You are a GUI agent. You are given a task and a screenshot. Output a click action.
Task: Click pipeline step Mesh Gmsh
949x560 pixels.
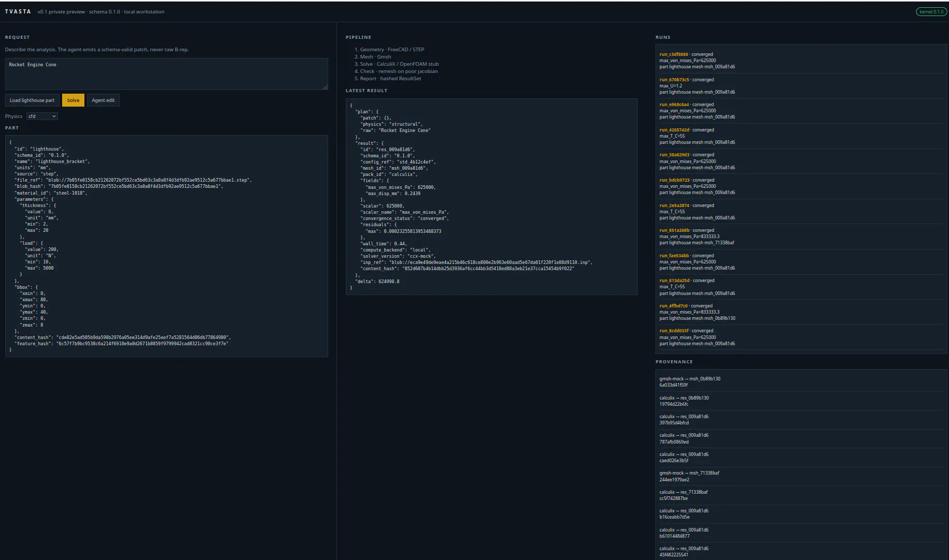pos(373,57)
